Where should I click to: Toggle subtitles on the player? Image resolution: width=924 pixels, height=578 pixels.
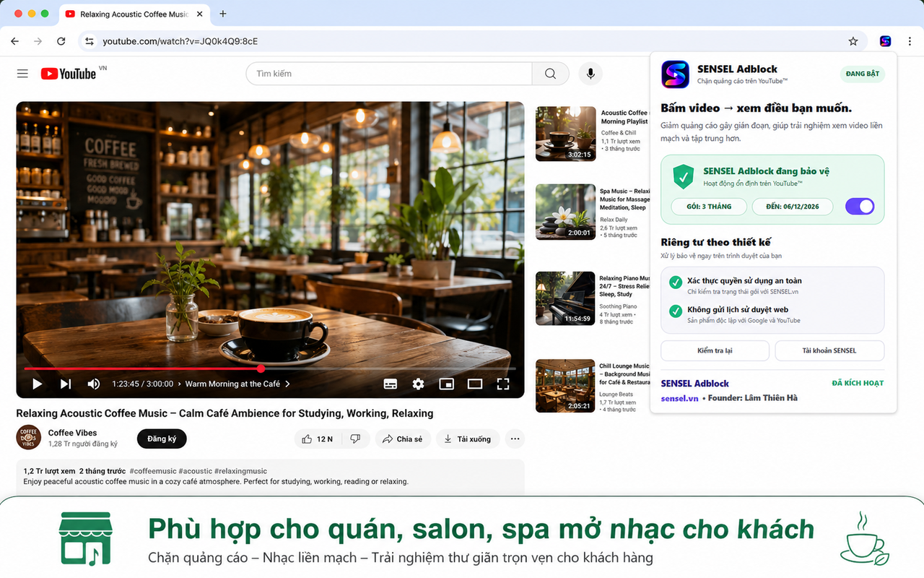click(391, 384)
